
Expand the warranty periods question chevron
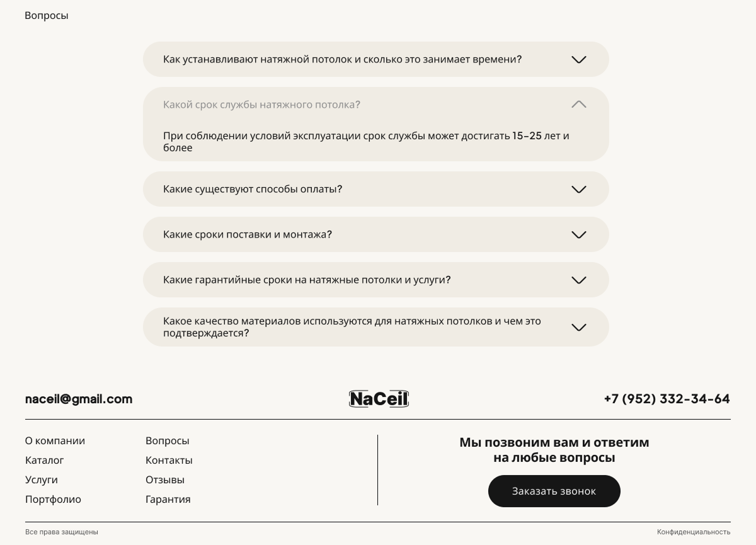pyautogui.click(x=578, y=280)
